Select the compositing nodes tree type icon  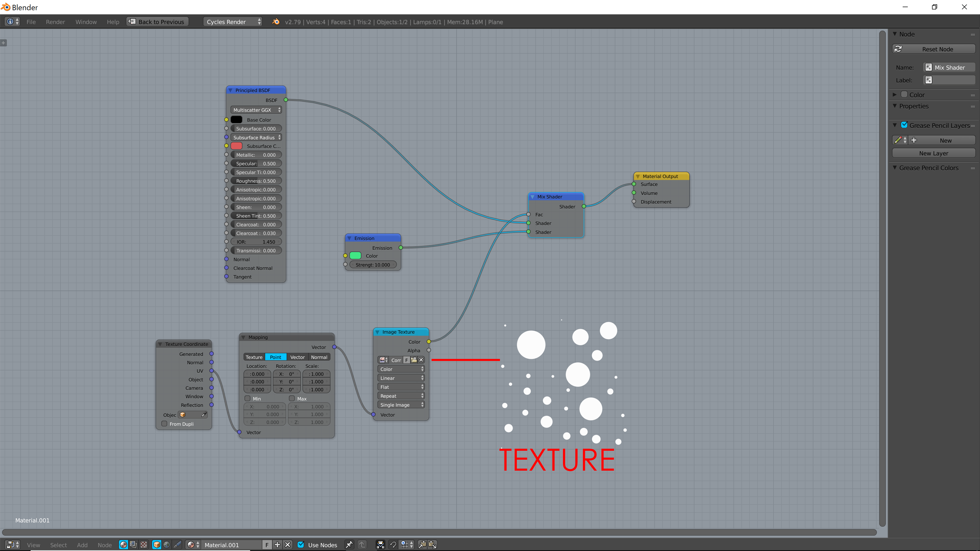(133, 545)
